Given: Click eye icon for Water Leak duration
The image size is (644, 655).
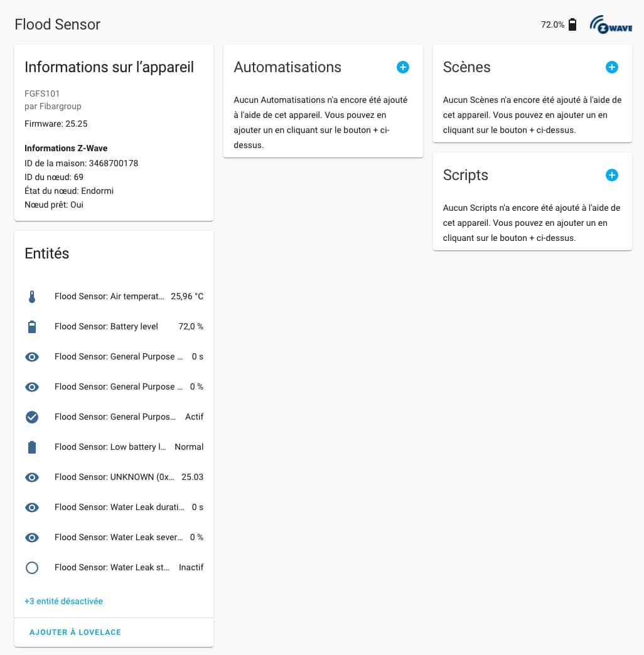Looking at the screenshot, I should tap(32, 507).
